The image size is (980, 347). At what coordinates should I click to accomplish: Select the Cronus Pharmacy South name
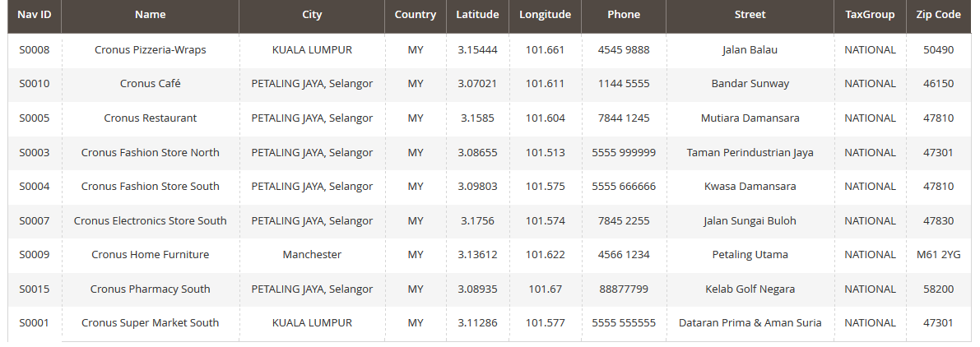click(150, 289)
